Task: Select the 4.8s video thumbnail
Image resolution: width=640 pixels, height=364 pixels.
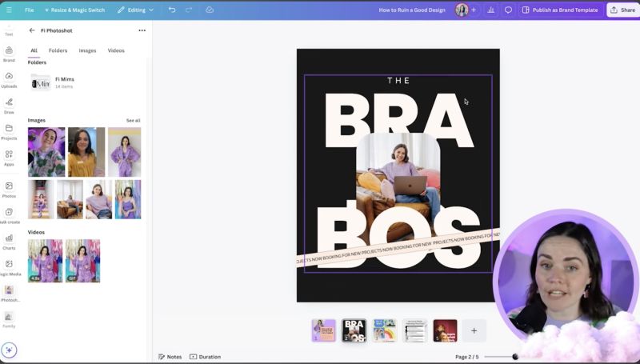Action: tap(45, 261)
